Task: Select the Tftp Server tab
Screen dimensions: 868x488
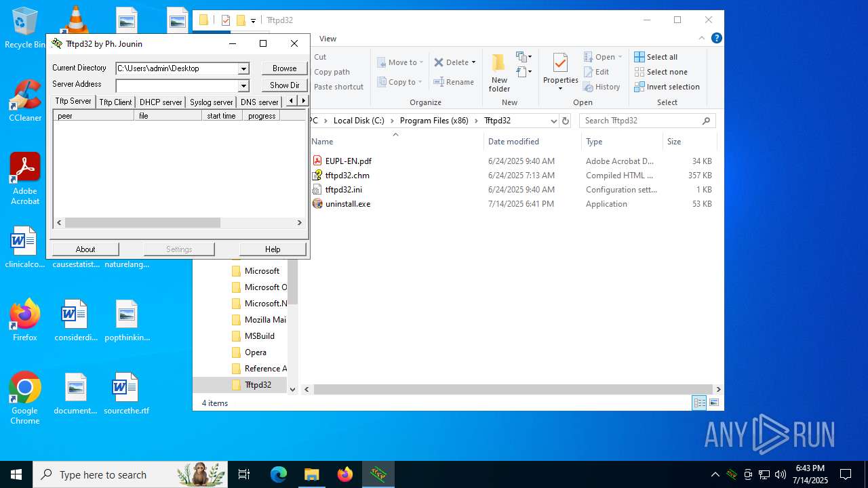Action: pyautogui.click(x=73, y=101)
